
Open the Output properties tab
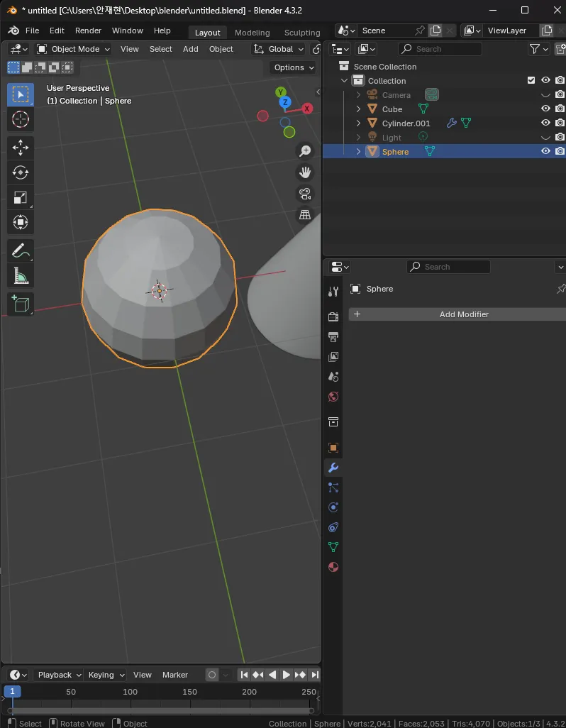[333, 336]
